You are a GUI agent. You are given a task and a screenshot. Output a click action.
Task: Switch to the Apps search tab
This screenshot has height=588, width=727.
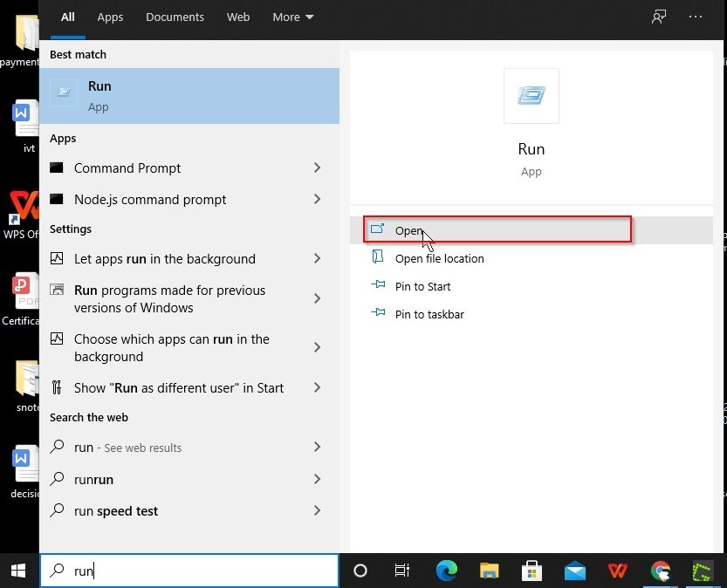tap(110, 17)
